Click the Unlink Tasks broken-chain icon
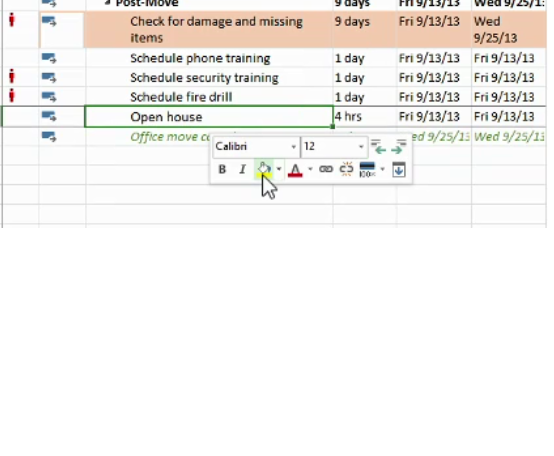Image resolution: width=554 pixels, height=456 pixels. [346, 169]
